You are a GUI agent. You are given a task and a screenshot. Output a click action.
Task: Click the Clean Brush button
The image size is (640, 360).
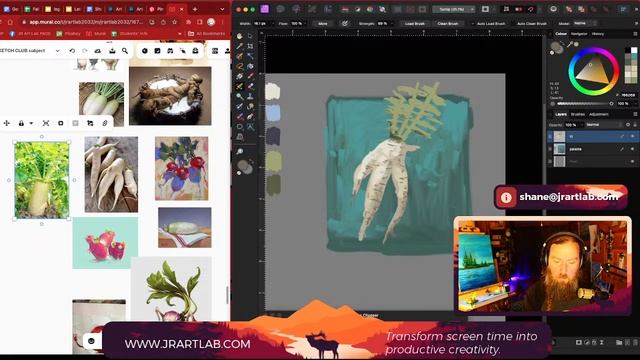pyautogui.click(x=448, y=24)
